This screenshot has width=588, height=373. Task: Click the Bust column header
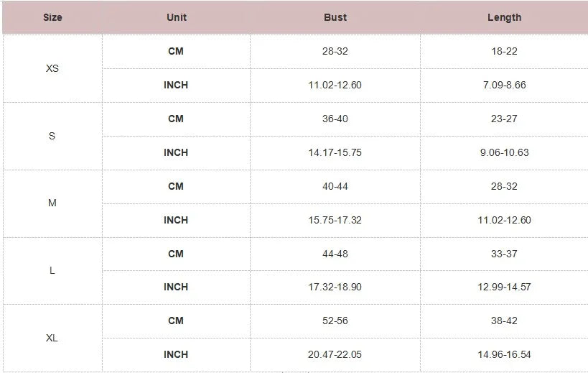335,17
